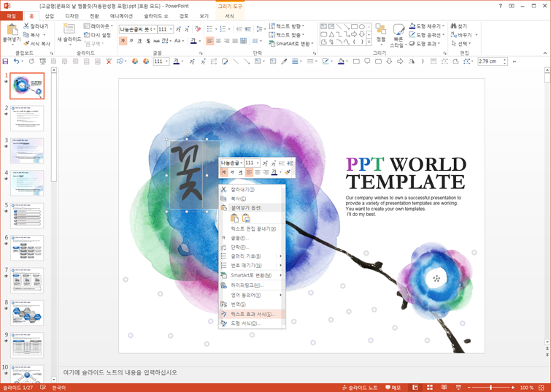The height and width of the screenshot is (392, 551).
Task: Toggle strikethrough in ribbon font group
Action: click(x=156, y=41)
